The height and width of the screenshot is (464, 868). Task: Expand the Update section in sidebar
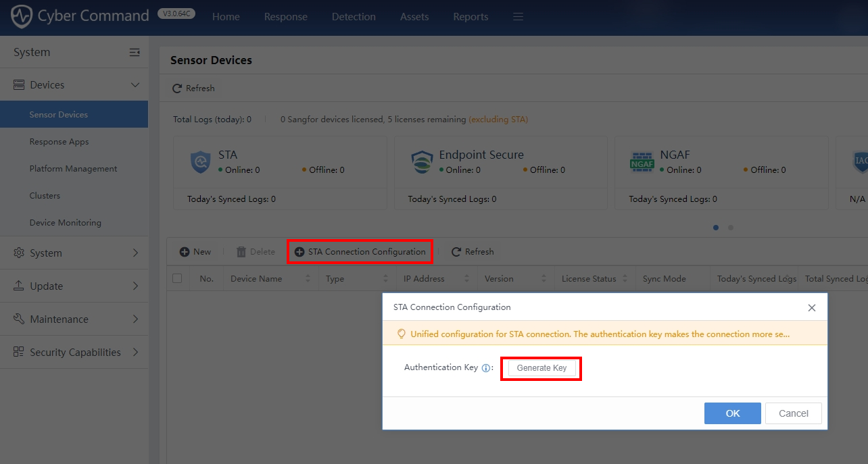(135, 286)
